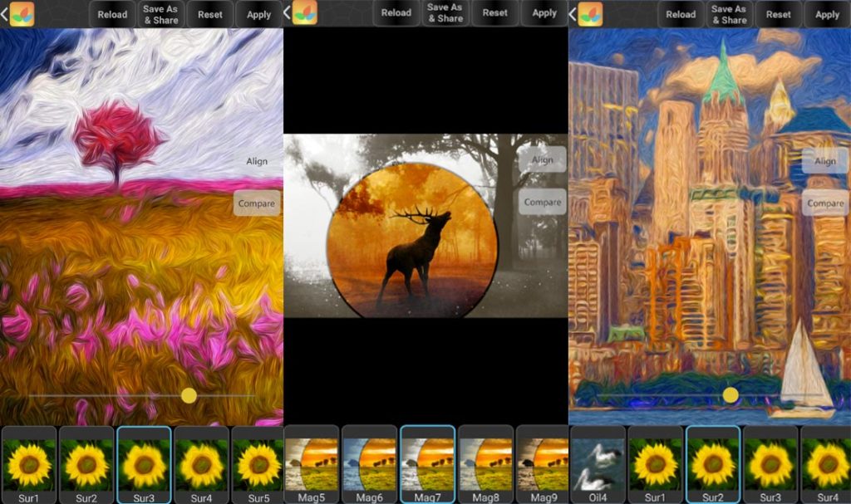The height and width of the screenshot is (504, 851).
Task: Click Save As & Share in right screen
Action: pos(730,15)
